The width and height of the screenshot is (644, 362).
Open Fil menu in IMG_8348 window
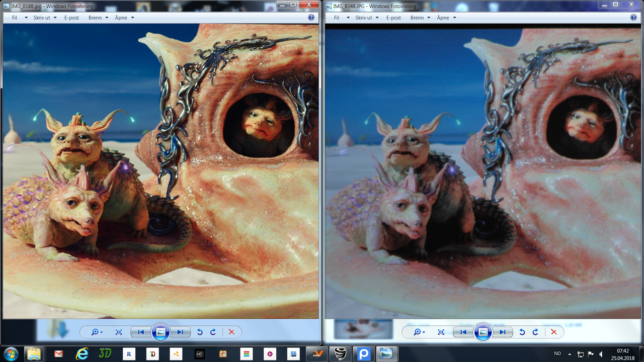coord(341,18)
